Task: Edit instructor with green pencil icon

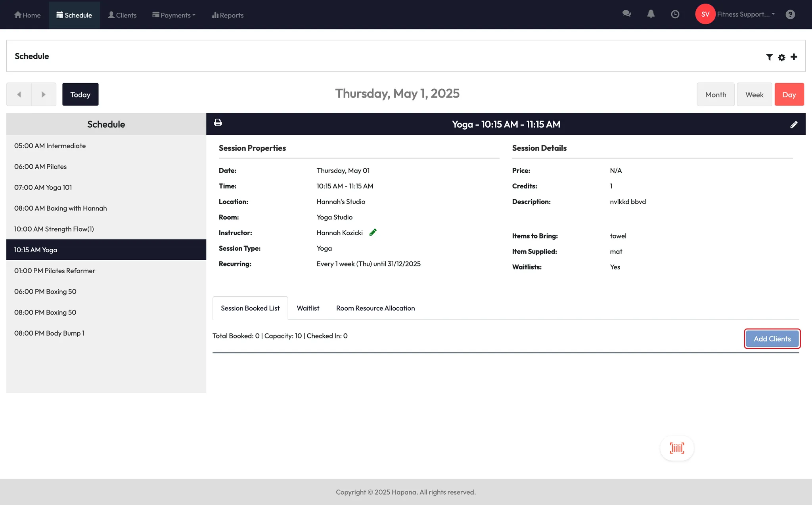Action: point(373,232)
